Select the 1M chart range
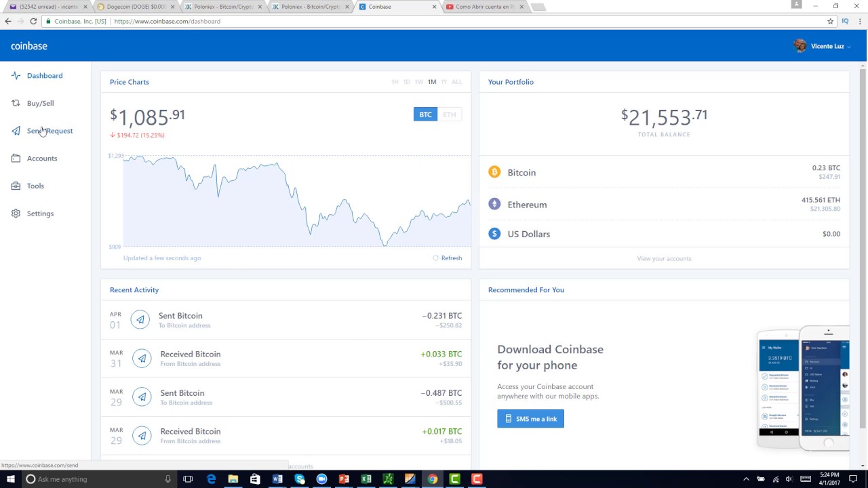Viewport: 868px width, 488px height. coord(432,82)
